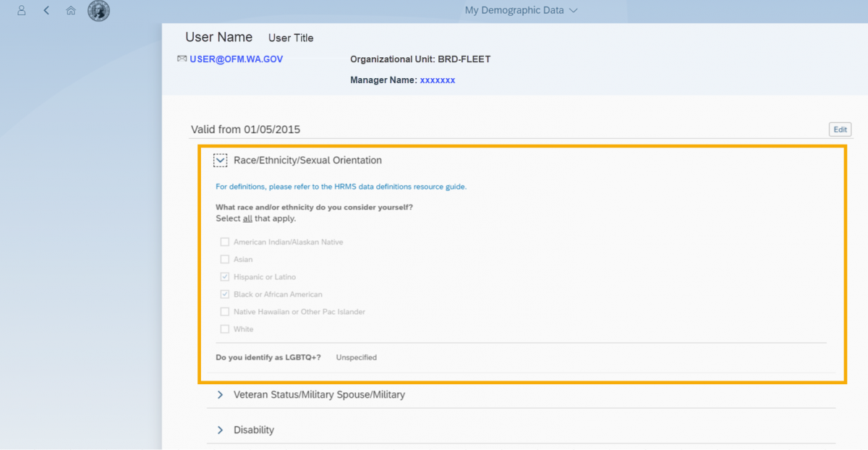Image resolution: width=868 pixels, height=450 pixels.
Task: Check the Asian checkbox
Action: (225, 260)
